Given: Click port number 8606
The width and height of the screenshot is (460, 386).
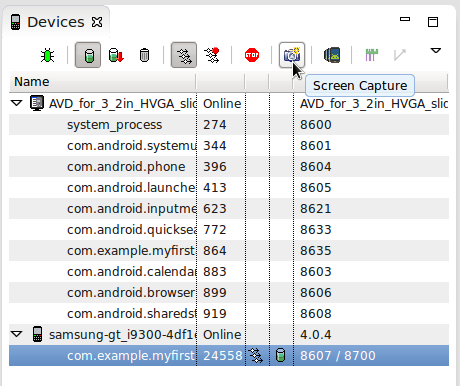Looking at the screenshot, I should point(316,293).
